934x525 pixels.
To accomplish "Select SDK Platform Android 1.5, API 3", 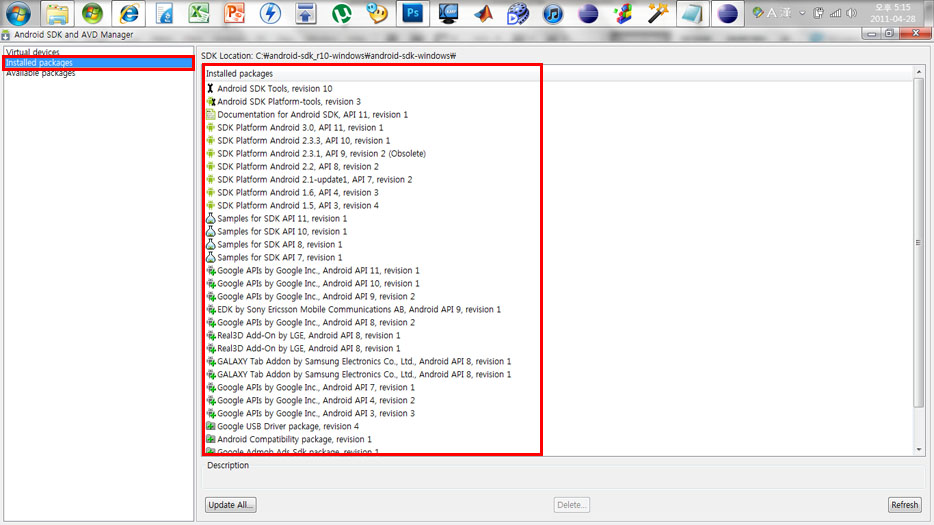I will 298,206.
